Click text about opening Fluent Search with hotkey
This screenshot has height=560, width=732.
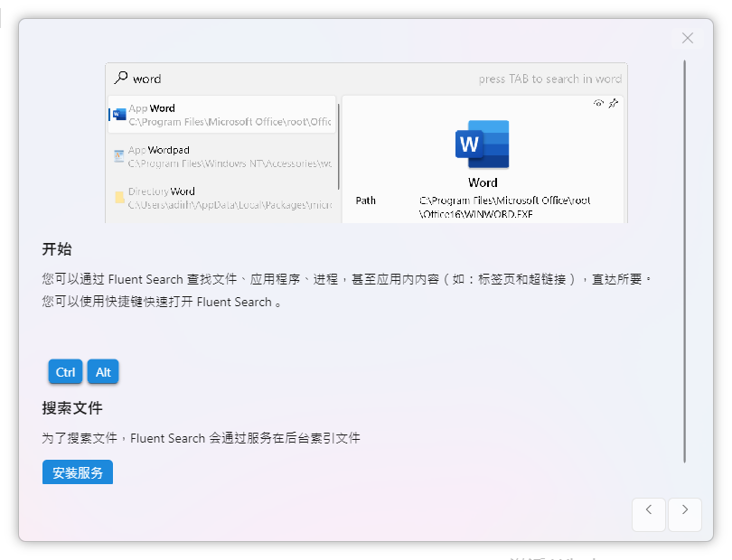(162, 302)
